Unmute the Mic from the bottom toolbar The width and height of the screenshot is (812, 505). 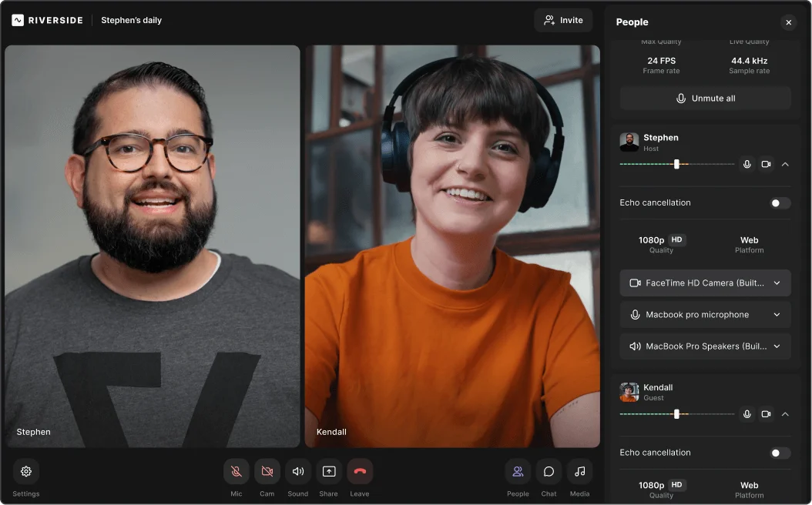(236, 471)
